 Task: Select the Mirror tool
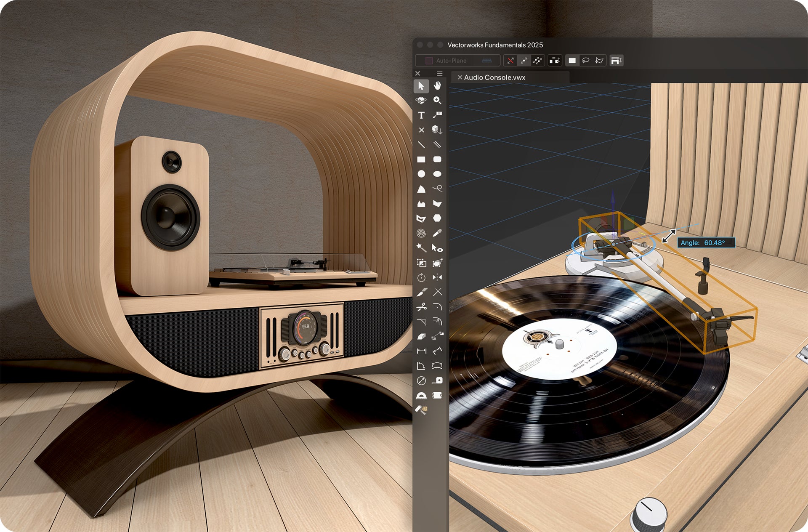(x=437, y=277)
